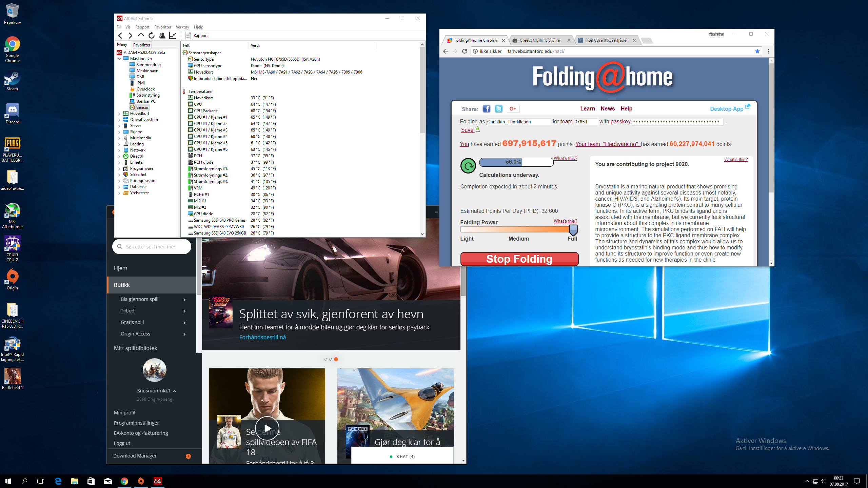Collapse the Maskinnavn tree node

click(x=119, y=59)
